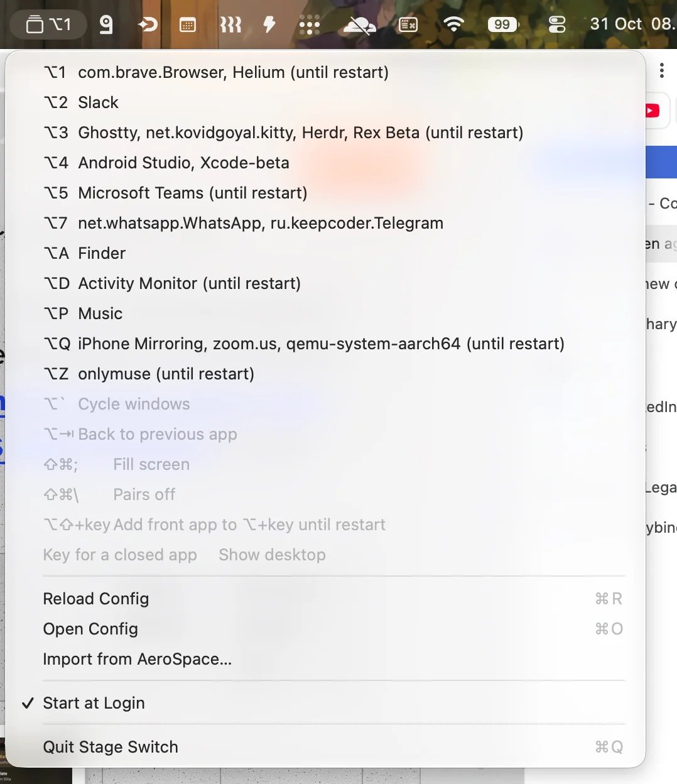Select the ⌥1 com.brave.Browser, Helium entry

(x=325, y=72)
